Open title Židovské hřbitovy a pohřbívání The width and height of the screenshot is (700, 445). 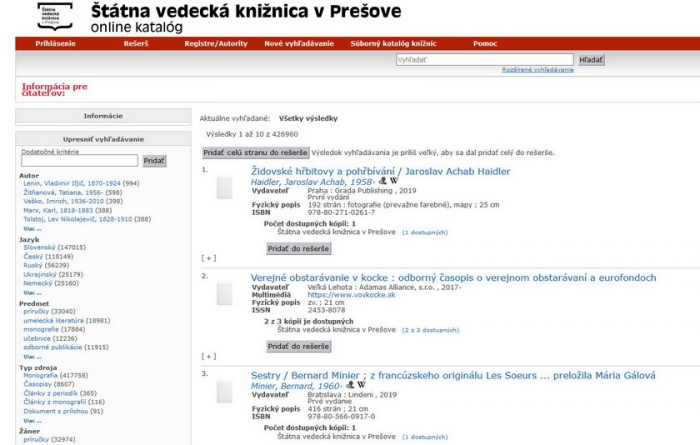(380, 171)
